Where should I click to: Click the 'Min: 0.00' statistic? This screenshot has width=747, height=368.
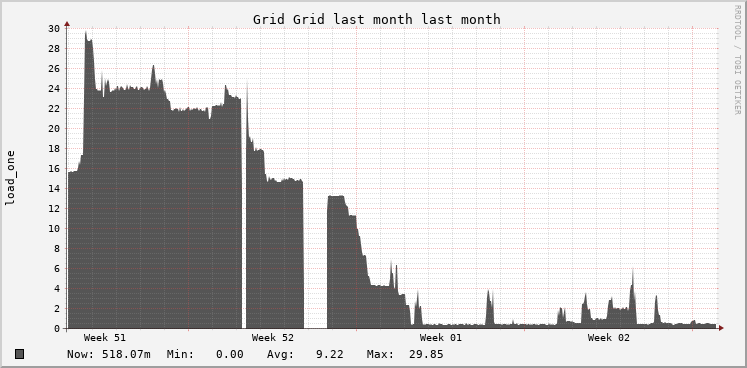[x=205, y=354]
